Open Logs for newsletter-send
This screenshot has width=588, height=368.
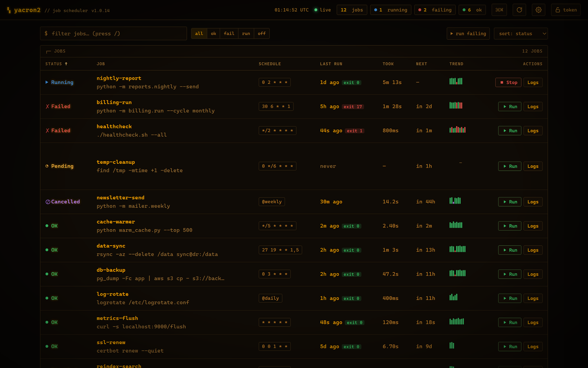(533, 202)
